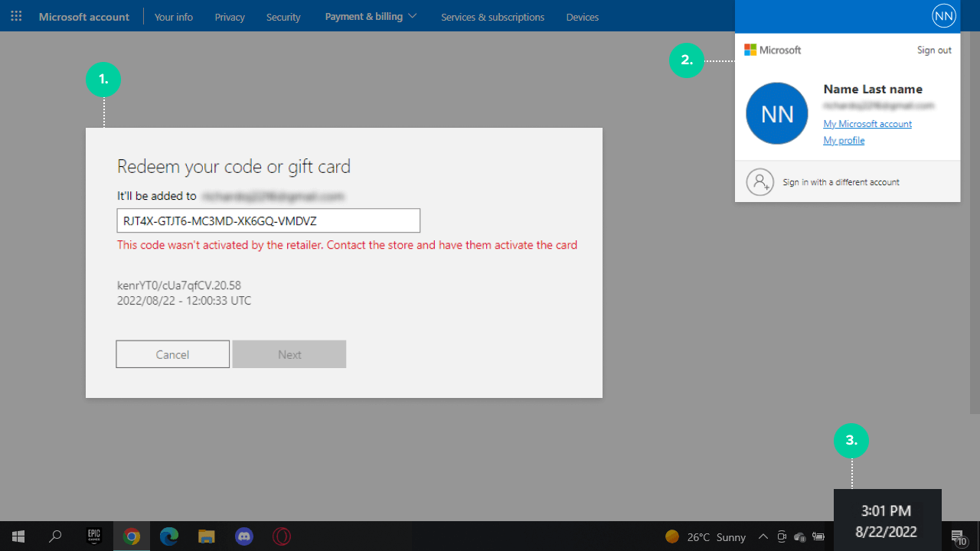Screen dimensions: 980x551
Task: Click the Microsoft account home title
Action: click(x=84, y=16)
